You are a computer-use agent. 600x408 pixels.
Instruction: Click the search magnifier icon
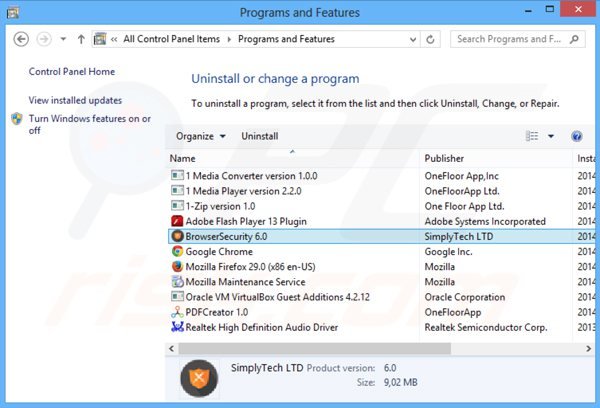574,39
